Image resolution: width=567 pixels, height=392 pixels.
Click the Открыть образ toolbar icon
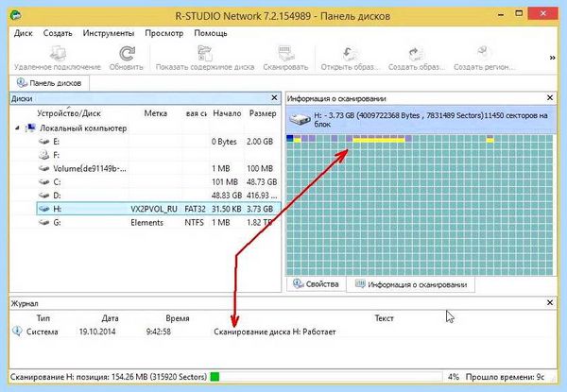tap(350, 54)
